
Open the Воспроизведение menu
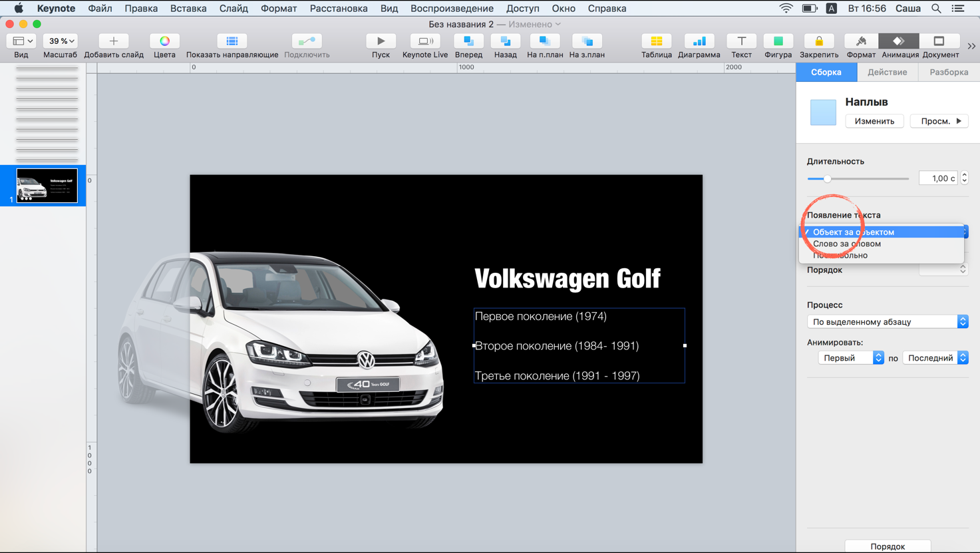[x=452, y=8]
